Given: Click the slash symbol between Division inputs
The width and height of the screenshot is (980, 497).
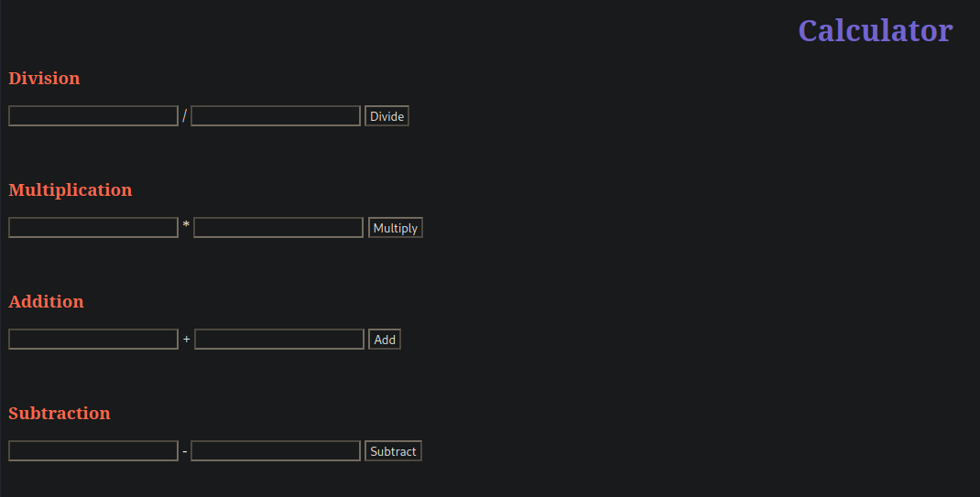Looking at the screenshot, I should [x=184, y=116].
